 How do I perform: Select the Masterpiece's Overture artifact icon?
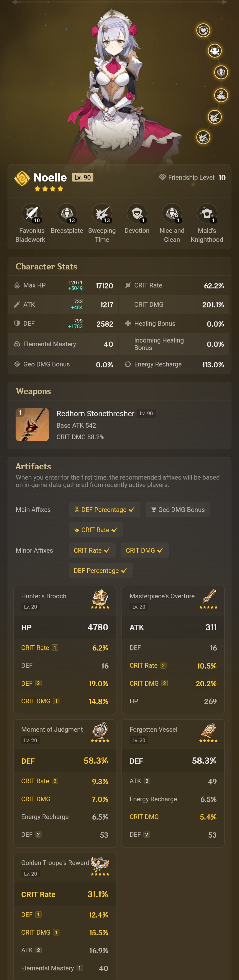tap(209, 598)
